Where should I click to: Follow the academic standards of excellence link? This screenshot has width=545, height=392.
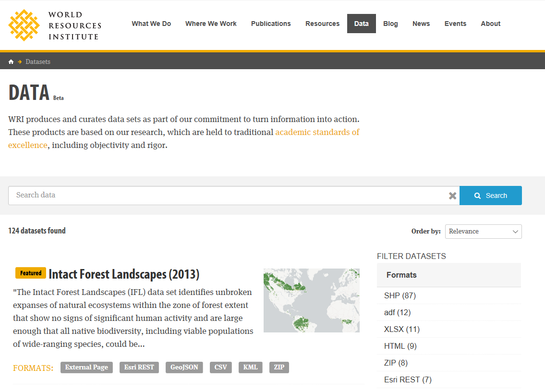tap(317, 132)
